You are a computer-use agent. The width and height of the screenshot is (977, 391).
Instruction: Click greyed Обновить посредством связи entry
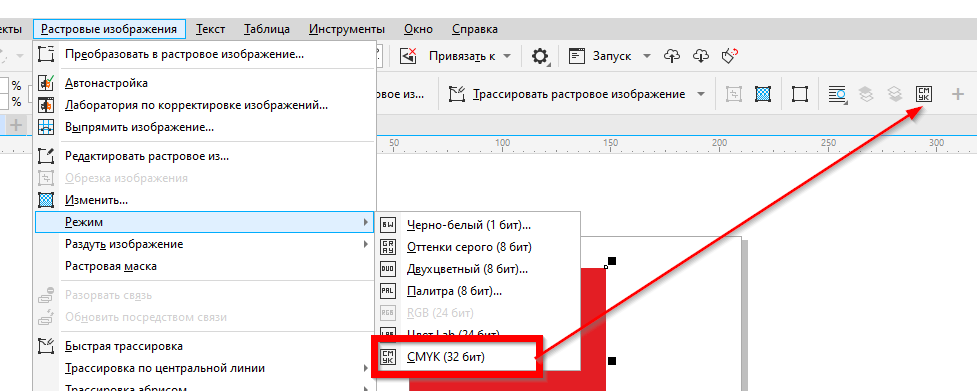(x=205, y=318)
